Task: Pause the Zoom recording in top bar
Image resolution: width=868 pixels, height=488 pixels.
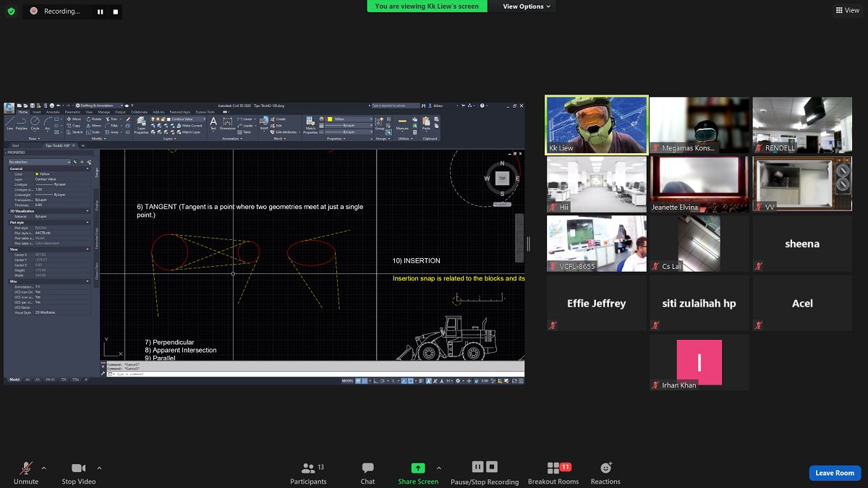Action: point(101,12)
